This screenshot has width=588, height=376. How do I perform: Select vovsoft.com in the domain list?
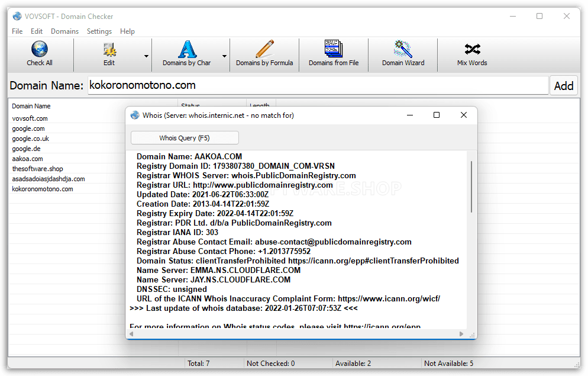pyautogui.click(x=30, y=118)
